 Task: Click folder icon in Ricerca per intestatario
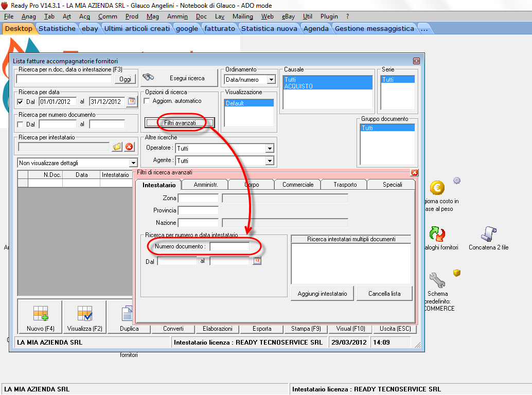click(117, 147)
